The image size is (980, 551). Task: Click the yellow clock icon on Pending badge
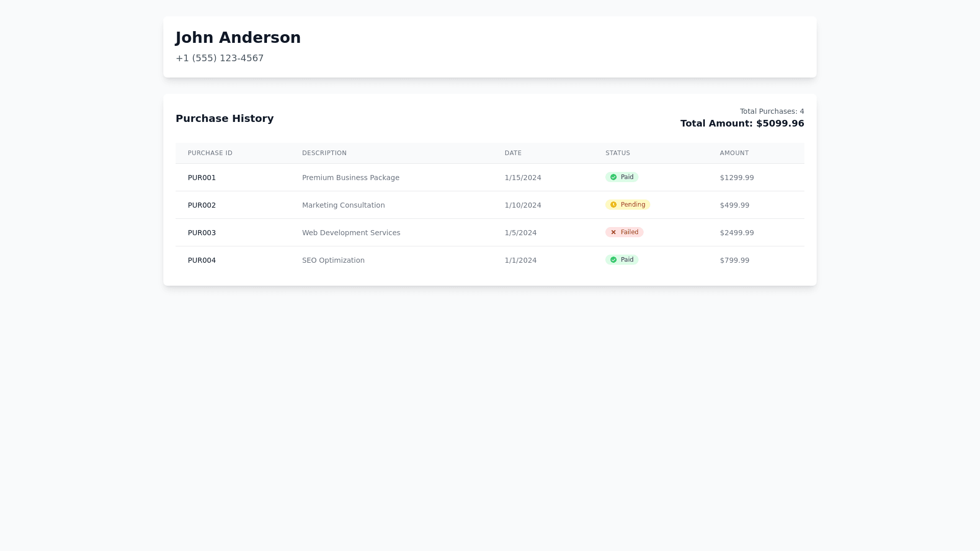coord(614,205)
